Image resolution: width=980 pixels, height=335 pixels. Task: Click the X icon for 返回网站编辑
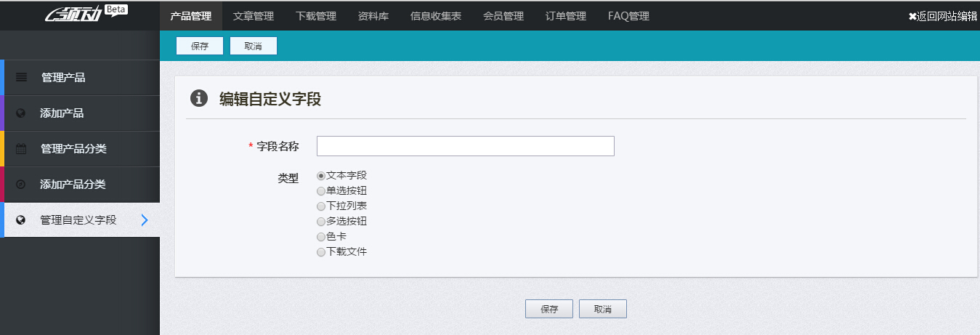912,16
